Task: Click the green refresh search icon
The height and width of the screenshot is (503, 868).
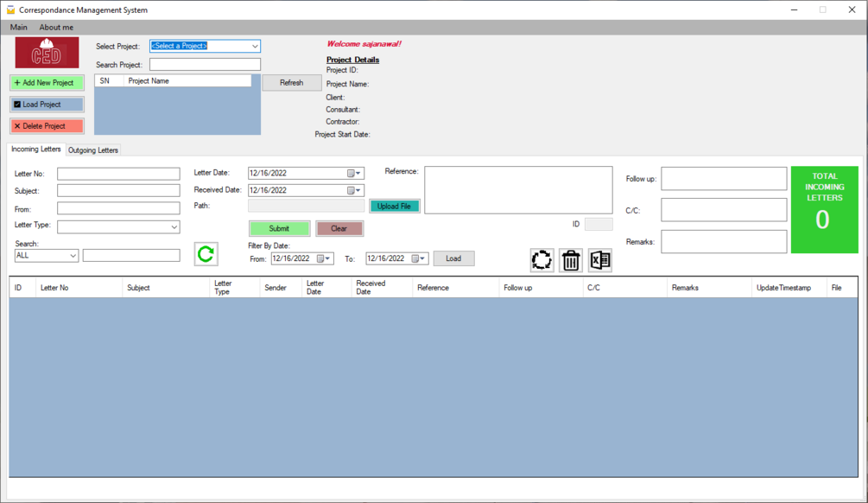Action: click(206, 253)
